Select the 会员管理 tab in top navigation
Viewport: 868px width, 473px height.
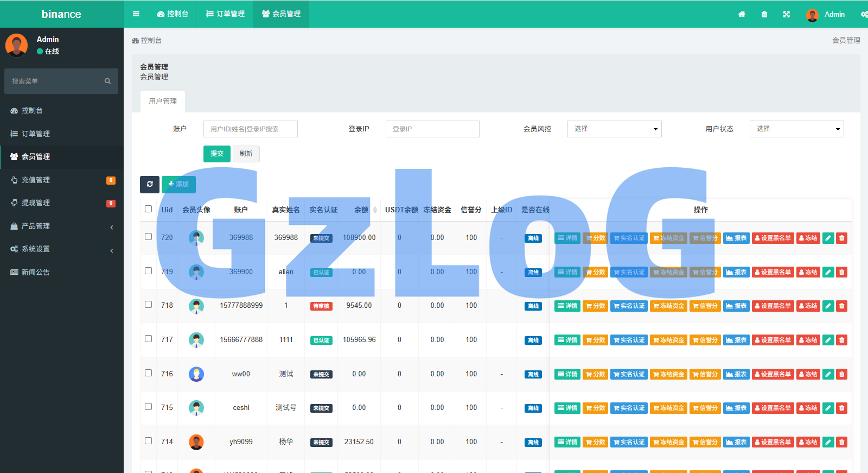[281, 14]
